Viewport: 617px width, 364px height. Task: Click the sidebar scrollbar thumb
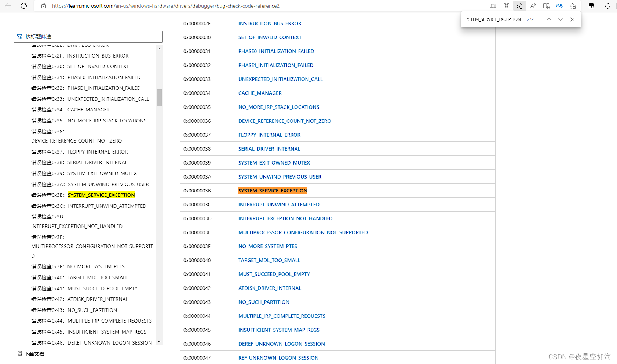[159, 98]
